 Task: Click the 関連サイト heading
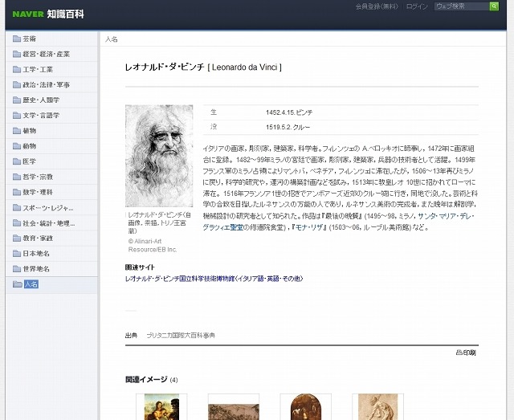pos(140,267)
